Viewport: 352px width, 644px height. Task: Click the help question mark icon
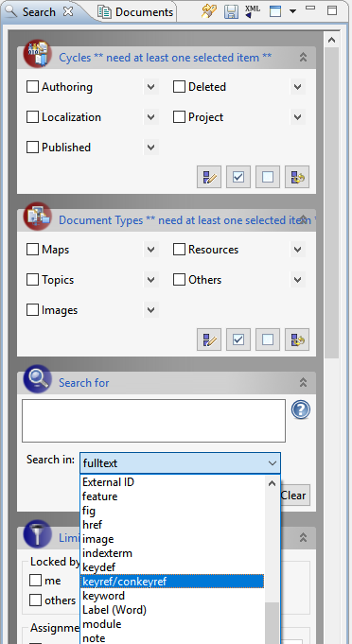click(x=301, y=409)
